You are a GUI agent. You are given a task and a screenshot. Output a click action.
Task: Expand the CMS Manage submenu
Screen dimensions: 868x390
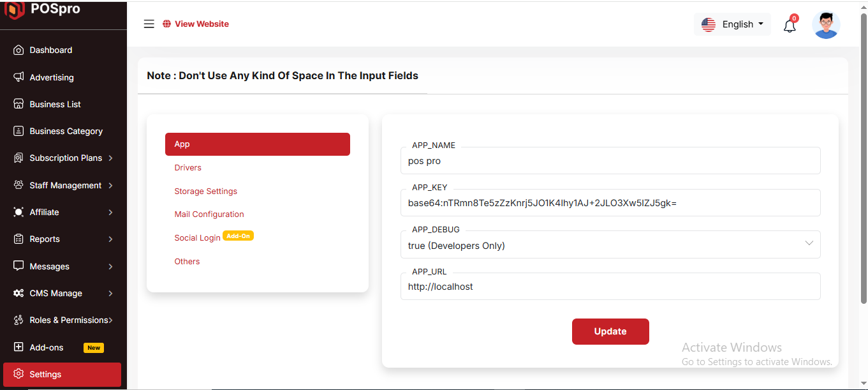tap(110, 294)
